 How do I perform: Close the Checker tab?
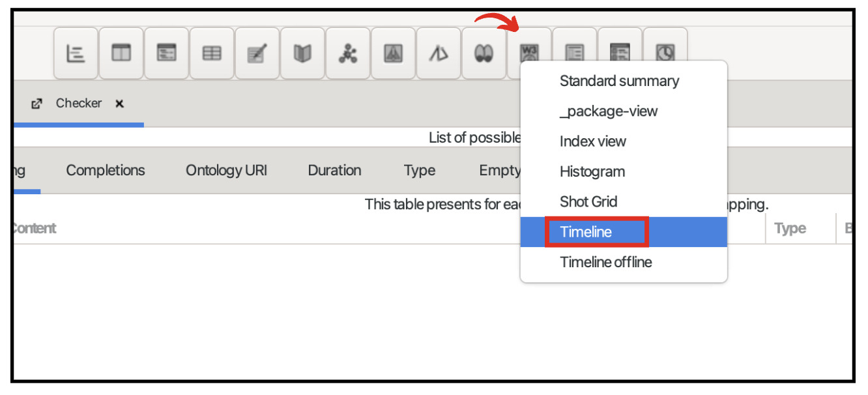(x=119, y=104)
